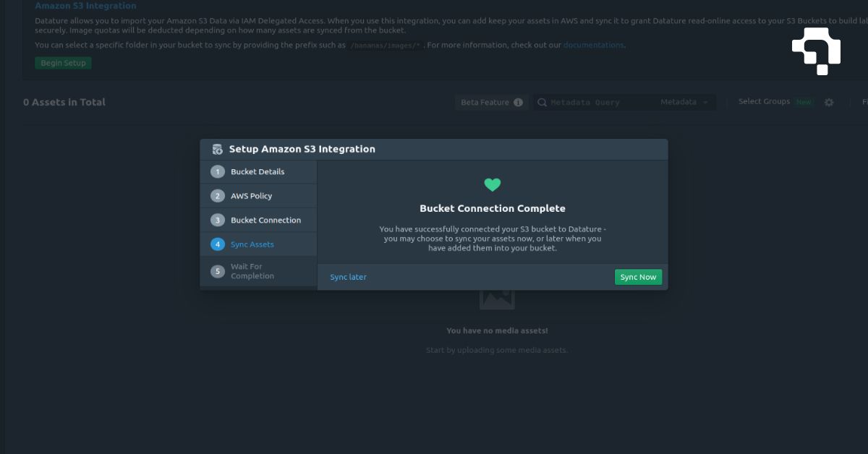868x454 pixels.
Task: Click the Select Groups option
Action: (x=764, y=102)
